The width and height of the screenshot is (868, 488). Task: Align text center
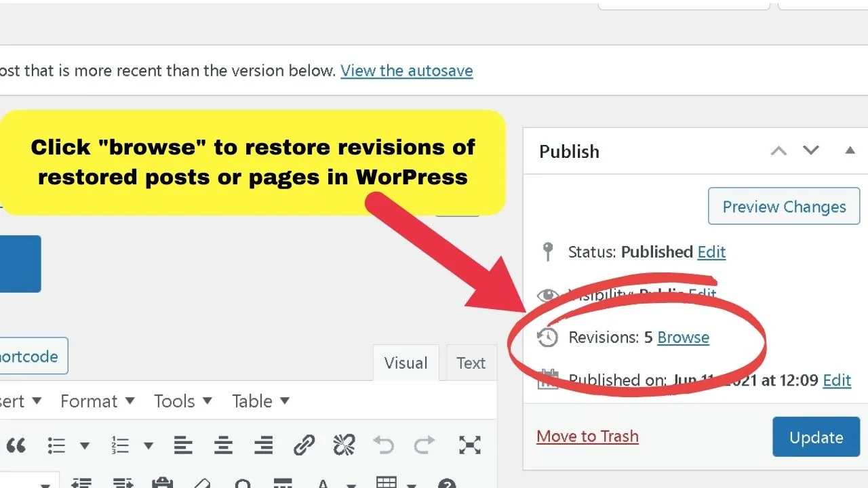(223, 445)
